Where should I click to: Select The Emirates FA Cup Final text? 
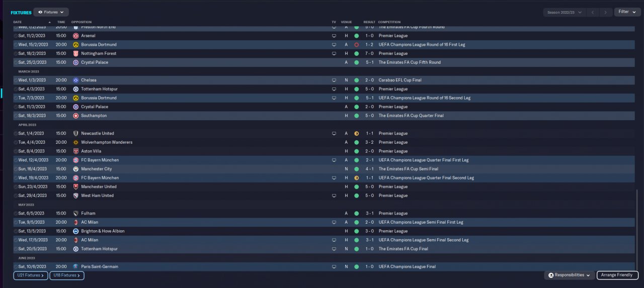[x=404, y=249]
